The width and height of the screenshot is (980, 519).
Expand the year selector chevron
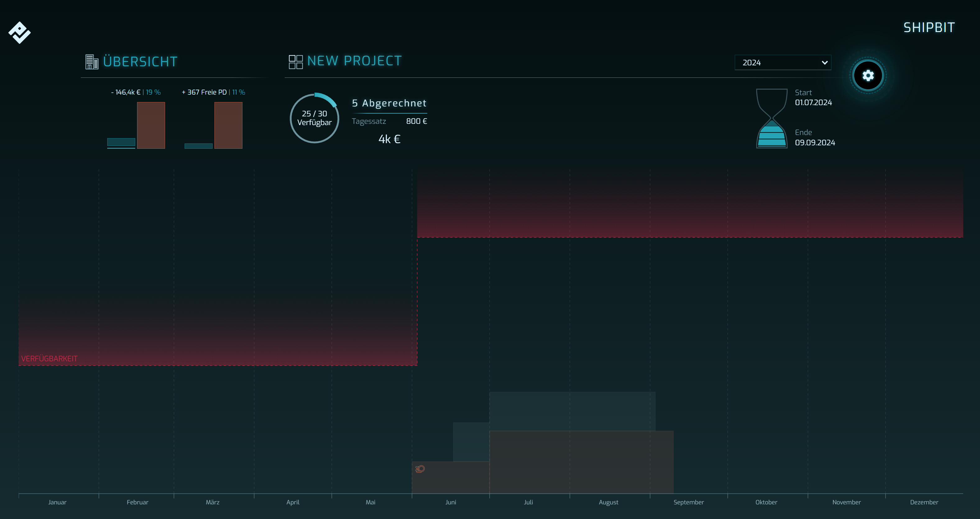tap(824, 63)
